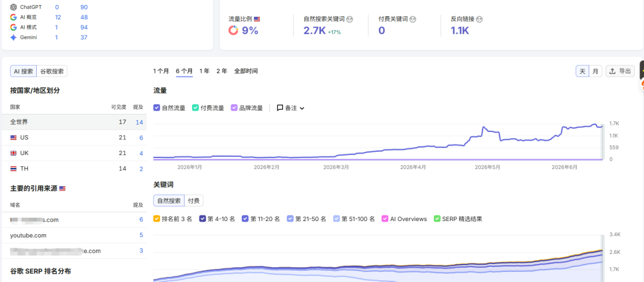Click the US flag in the country table
The height and width of the screenshot is (282, 644).
[14, 138]
